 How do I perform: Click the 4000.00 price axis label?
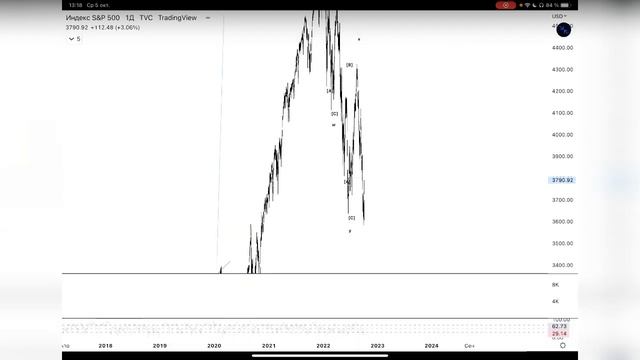562,135
